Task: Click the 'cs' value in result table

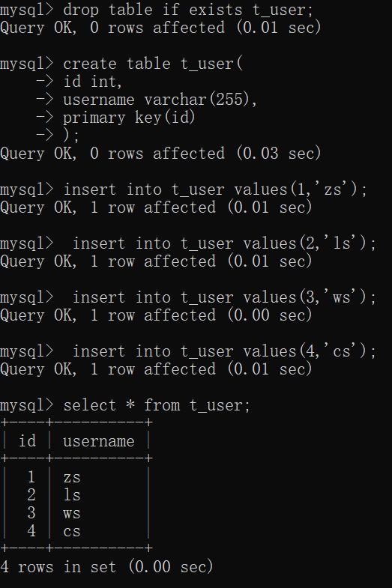Action: (x=72, y=531)
